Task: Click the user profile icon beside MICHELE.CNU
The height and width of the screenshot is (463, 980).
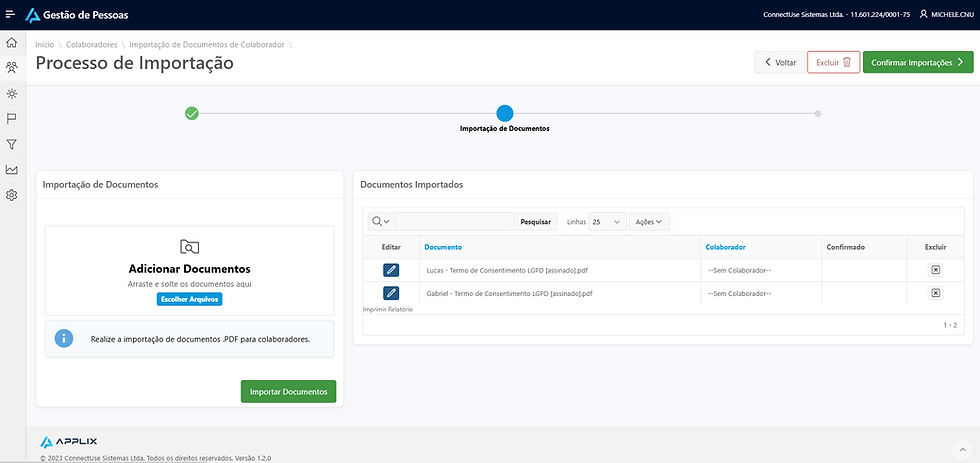Action: pos(923,14)
